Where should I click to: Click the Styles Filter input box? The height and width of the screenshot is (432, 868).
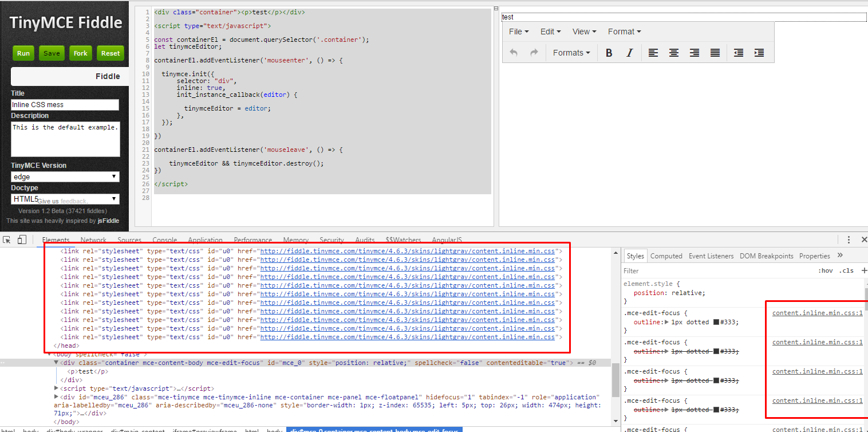pyautogui.click(x=719, y=270)
